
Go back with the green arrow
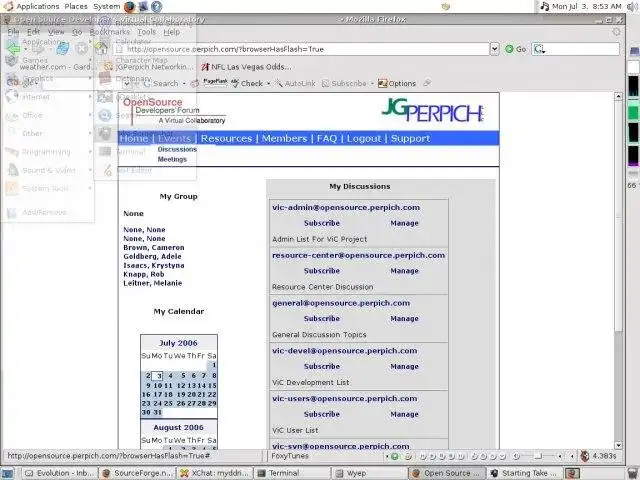(x=13, y=49)
